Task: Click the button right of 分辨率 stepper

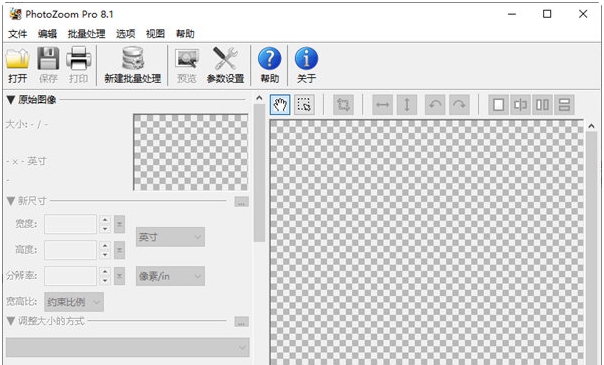Action: click(119, 276)
